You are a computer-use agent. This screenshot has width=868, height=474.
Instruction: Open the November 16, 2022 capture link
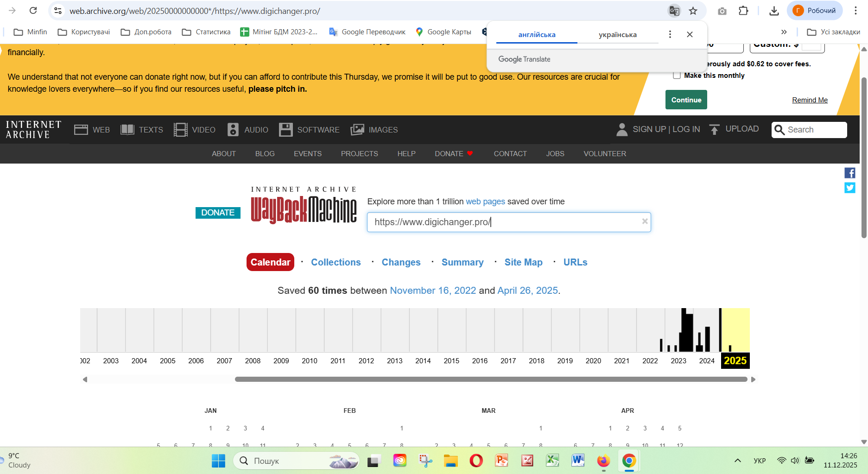point(433,291)
